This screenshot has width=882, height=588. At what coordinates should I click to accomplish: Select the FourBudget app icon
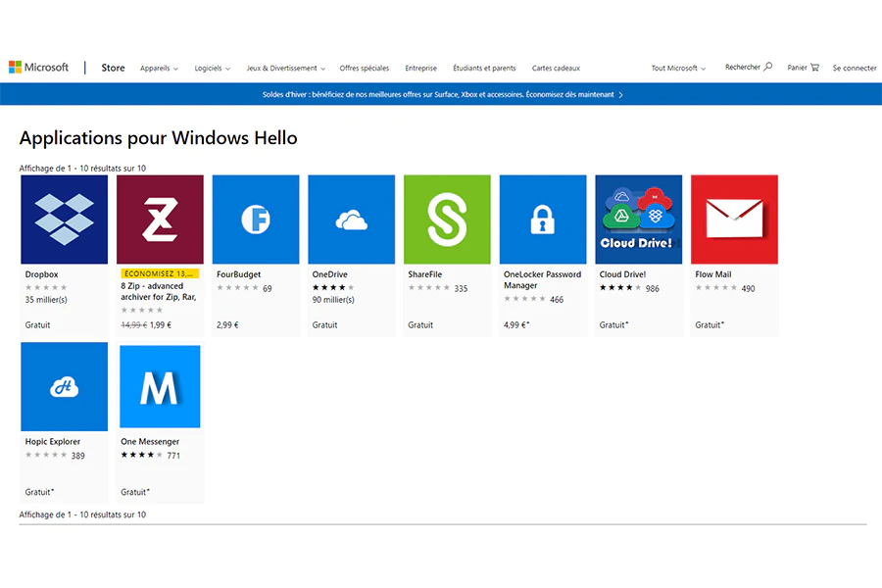[x=256, y=220]
